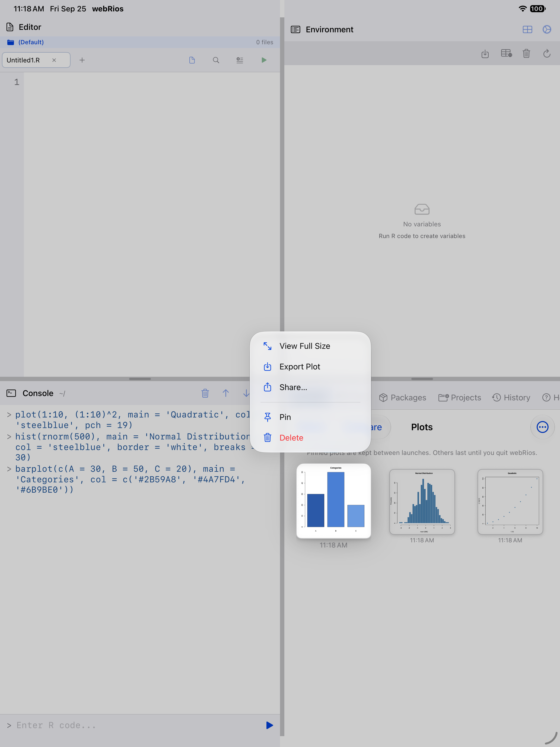Click the Environment/Plots panel divider handle

[x=422, y=379]
